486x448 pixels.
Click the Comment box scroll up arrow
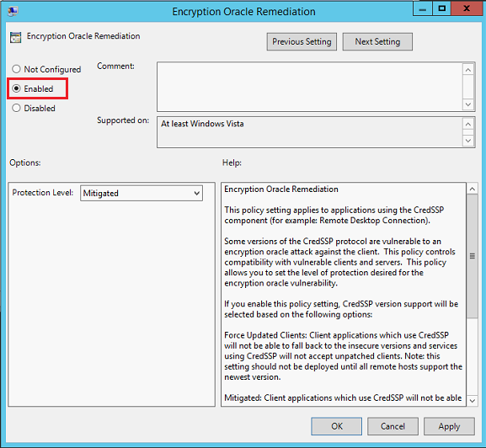468,70
